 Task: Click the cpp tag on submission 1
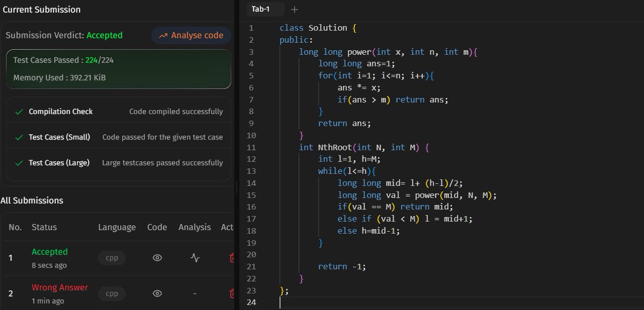112,258
